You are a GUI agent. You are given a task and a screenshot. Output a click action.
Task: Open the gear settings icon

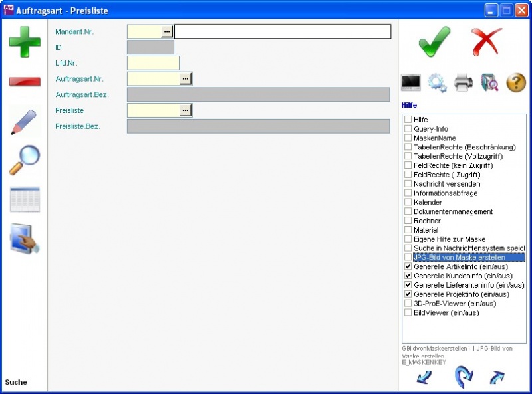437,82
